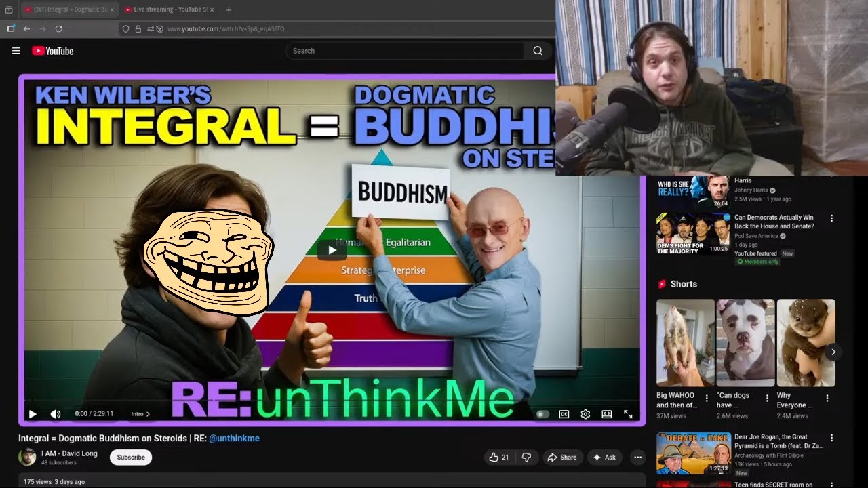This screenshot has width=868, height=488.
Task: Share the video
Action: click(x=561, y=457)
